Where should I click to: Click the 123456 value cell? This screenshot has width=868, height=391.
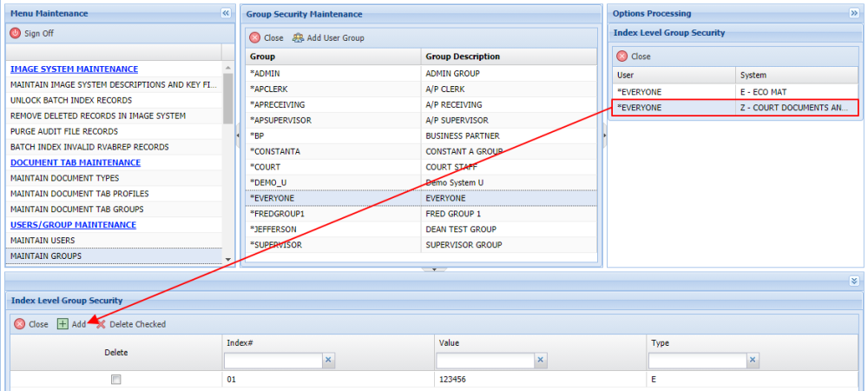pos(540,380)
